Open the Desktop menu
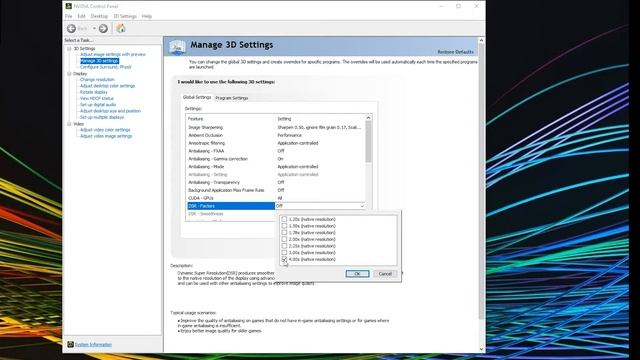The image size is (640, 360). 99,16
